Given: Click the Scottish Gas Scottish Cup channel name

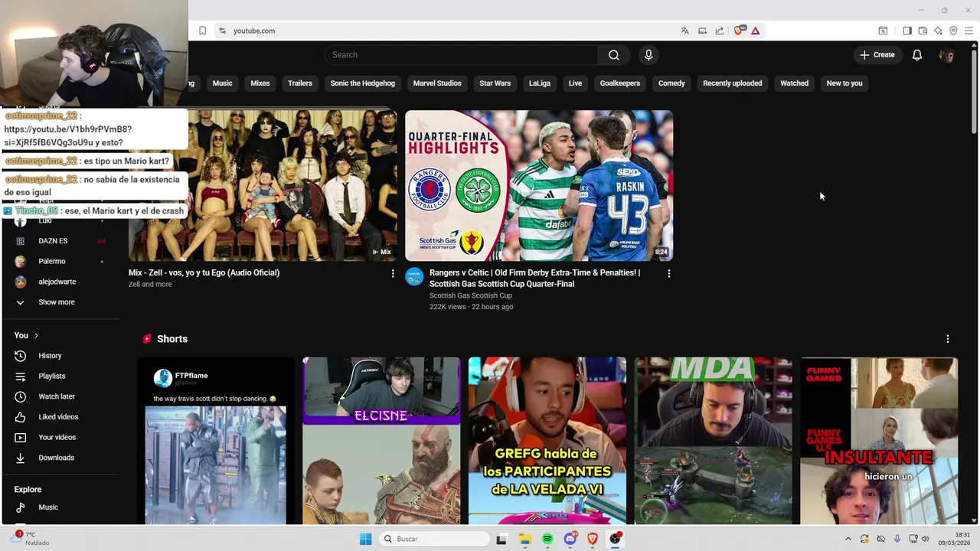Looking at the screenshot, I should click(x=471, y=295).
